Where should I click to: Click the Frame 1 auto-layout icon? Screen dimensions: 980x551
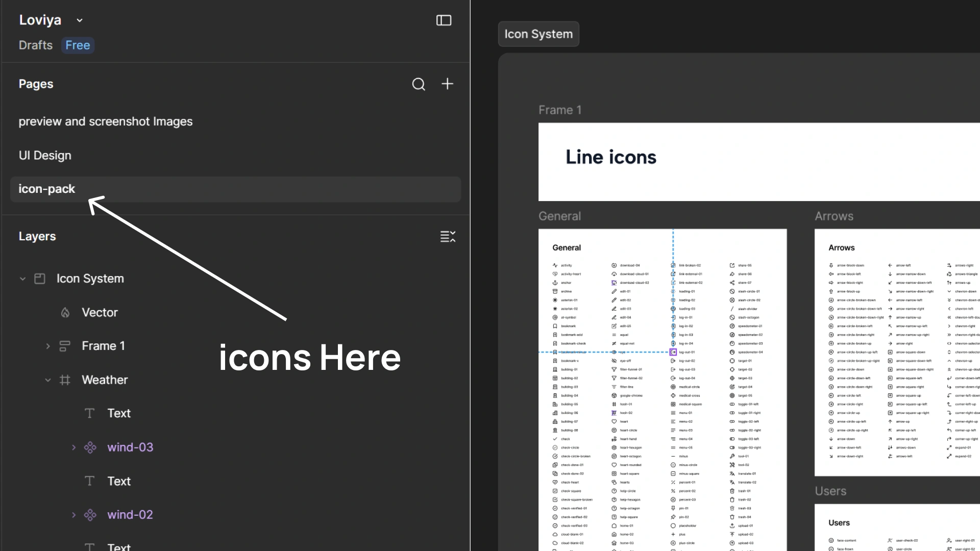[65, 346]
